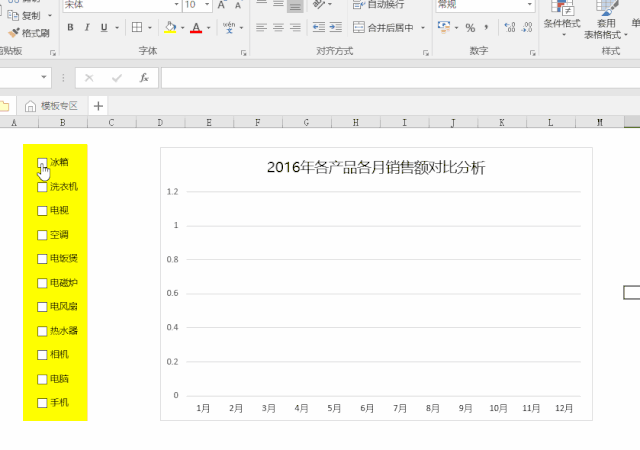This screenshot has height=450, width=640.
Task: Enable the 洗衣机 checkbox
Action: click(42, 187)
